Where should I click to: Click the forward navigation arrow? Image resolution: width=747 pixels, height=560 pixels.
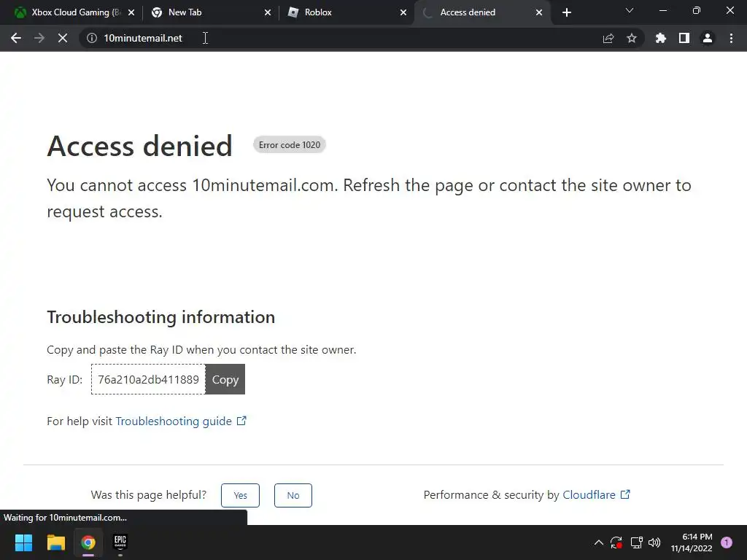39,38
